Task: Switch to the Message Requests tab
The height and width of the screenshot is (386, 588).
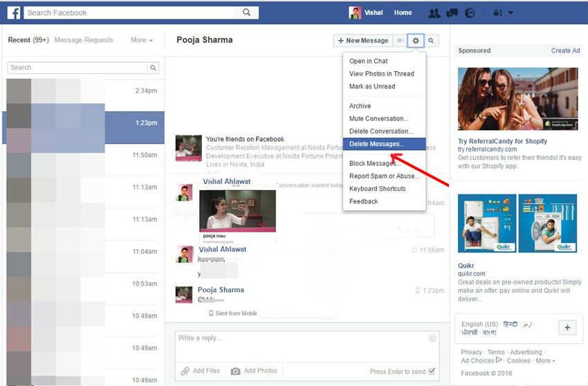Action: (84, 40)
